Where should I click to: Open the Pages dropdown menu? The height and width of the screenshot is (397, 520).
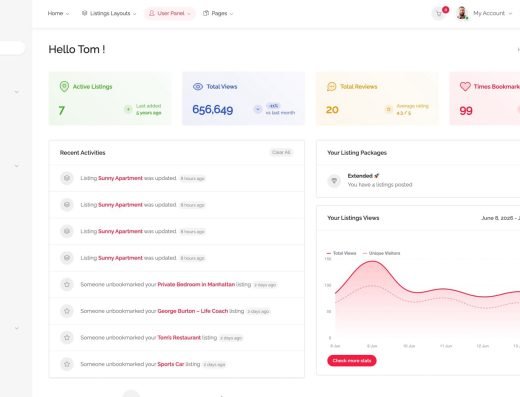click(218, 13)
